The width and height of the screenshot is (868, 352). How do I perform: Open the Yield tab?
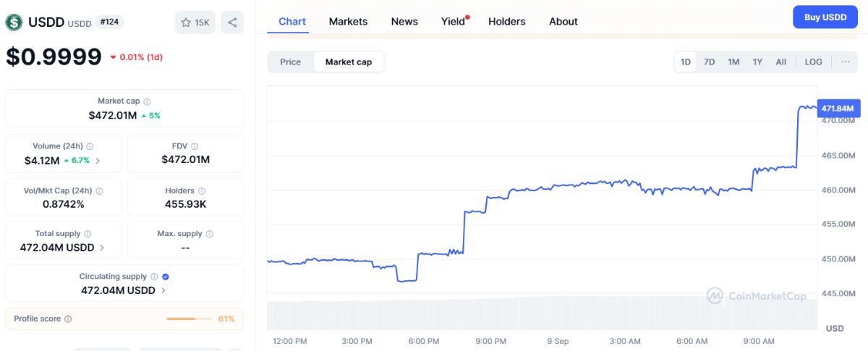point(454,21)
